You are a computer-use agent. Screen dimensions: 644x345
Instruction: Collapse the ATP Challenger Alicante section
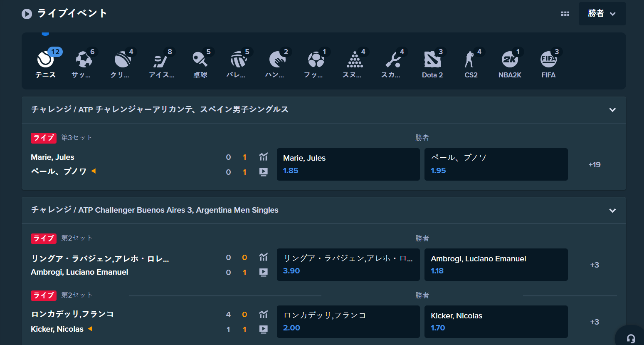(x=612, y=110)
